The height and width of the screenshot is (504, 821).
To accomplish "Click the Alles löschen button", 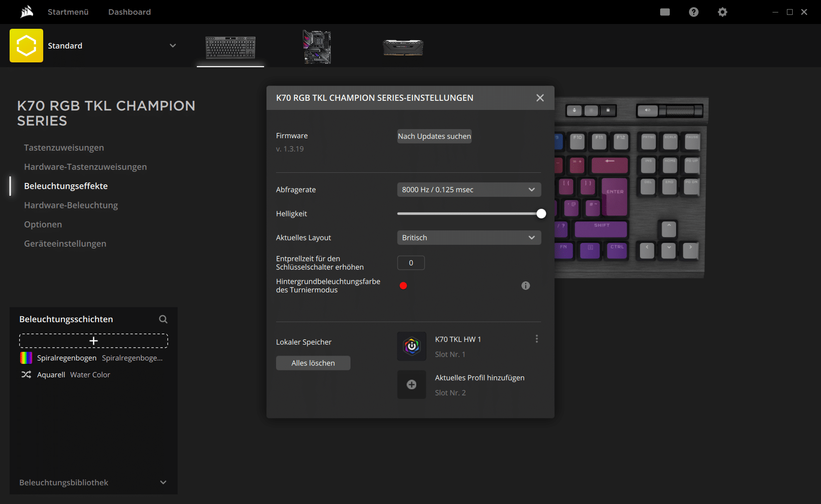I will 313,363.
